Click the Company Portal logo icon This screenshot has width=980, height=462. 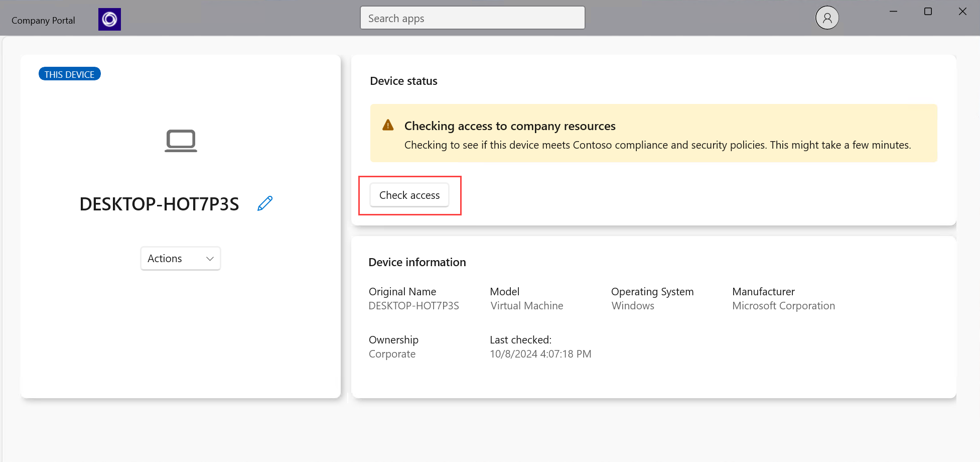pos(109,19)
